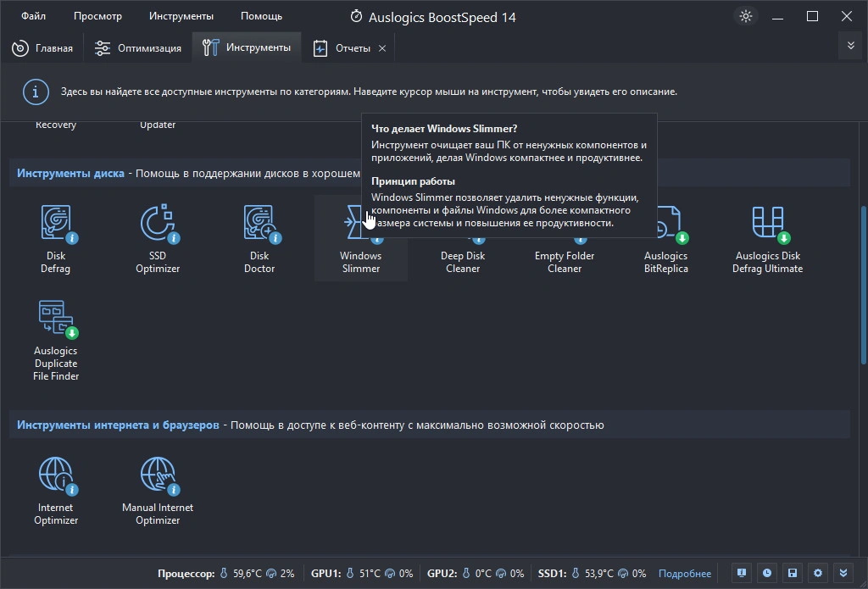Click the stopwatch logo beside BoostSpeed title
This screenshot has width=868, height=589.
(357, 17)
